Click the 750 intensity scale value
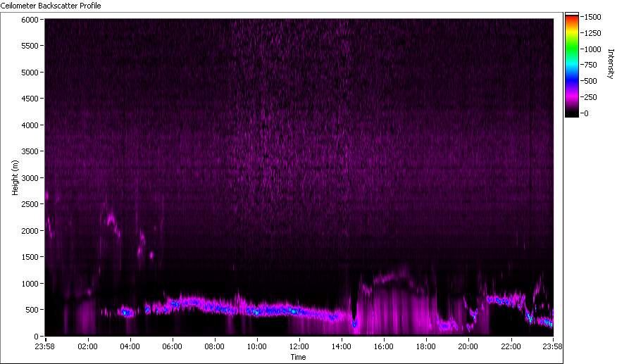This screenshot has height=364, width=617. pyautogui.click(x=591, y=65)
